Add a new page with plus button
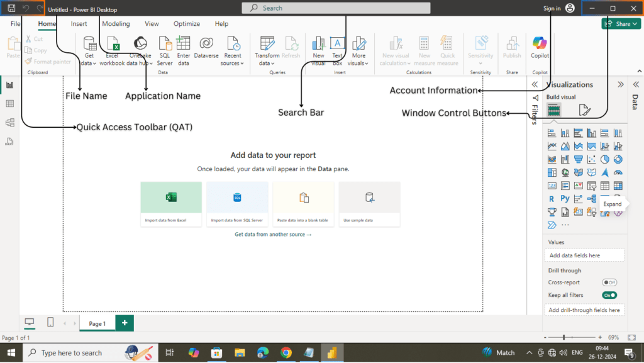644x363 pixels. click(125, 323)
